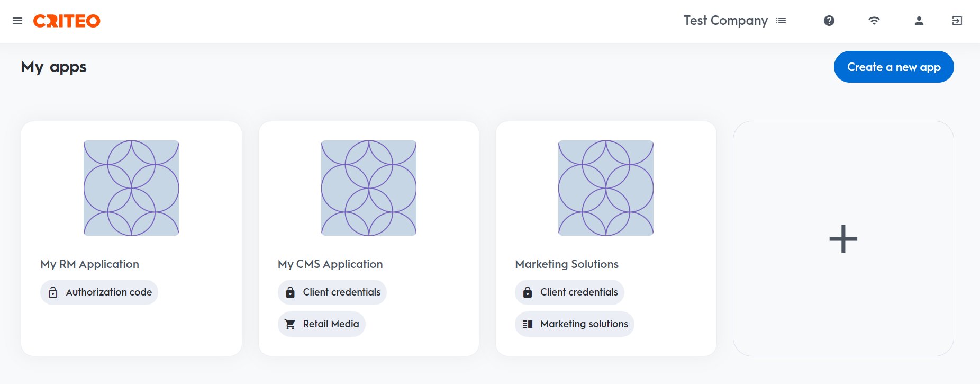Click the My CMS Application title
The width and height of the screenshot is (980, 384).
(x=330, y=264)
